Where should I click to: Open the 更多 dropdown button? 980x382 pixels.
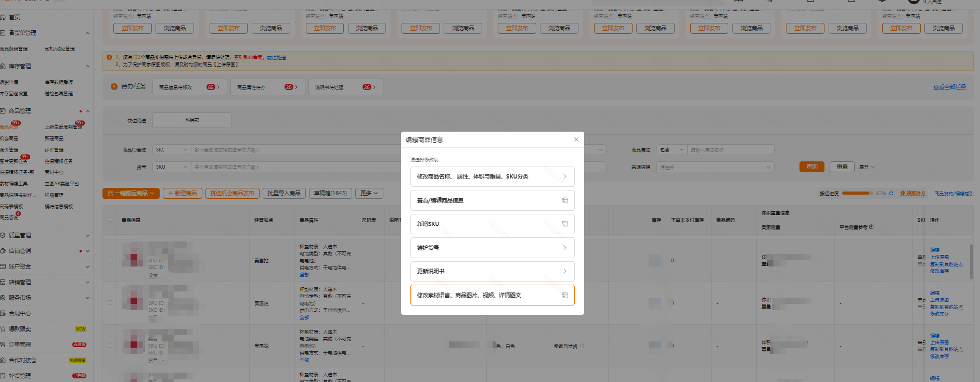pyautogui.click(x=369, y=193)
